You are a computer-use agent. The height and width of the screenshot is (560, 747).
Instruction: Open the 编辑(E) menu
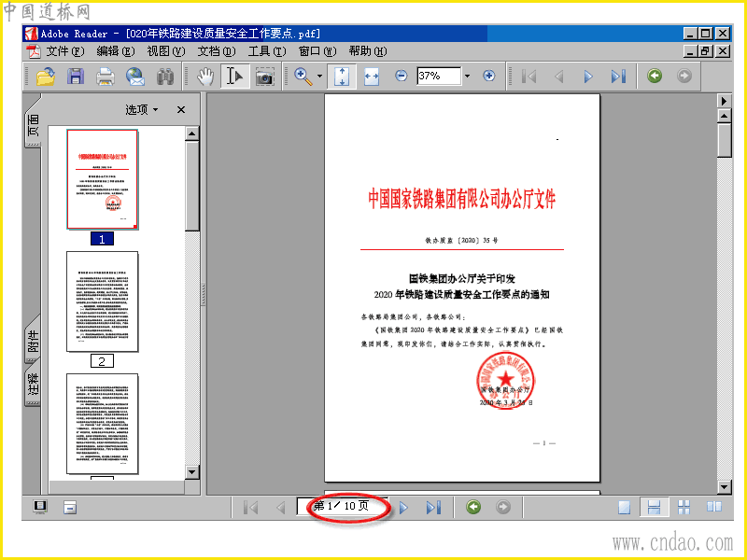click(115, 51)
